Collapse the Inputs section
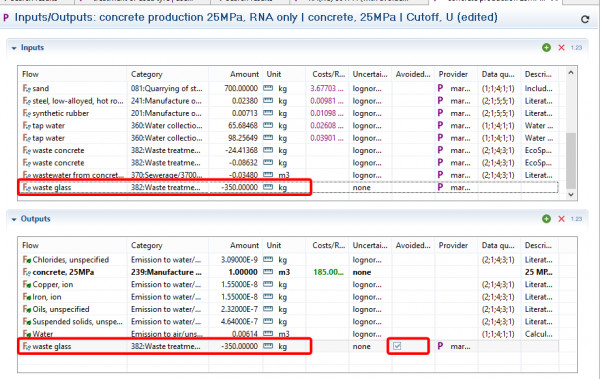 (x=14, y=48)
